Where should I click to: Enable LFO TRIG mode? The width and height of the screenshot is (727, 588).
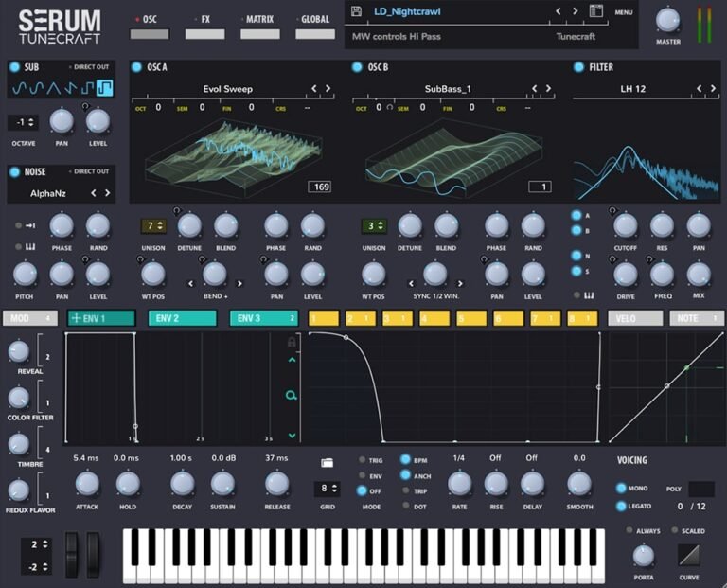(363, 460)
